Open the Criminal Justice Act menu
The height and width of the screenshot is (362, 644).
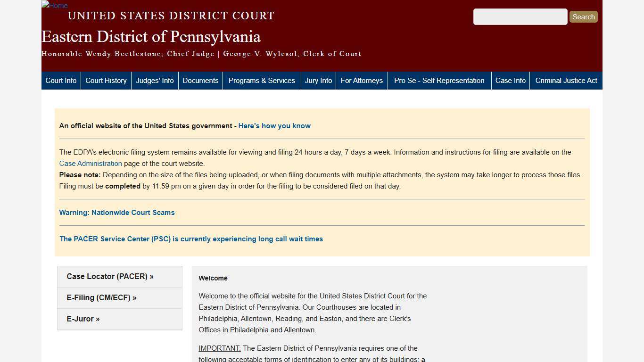(566, 80)
